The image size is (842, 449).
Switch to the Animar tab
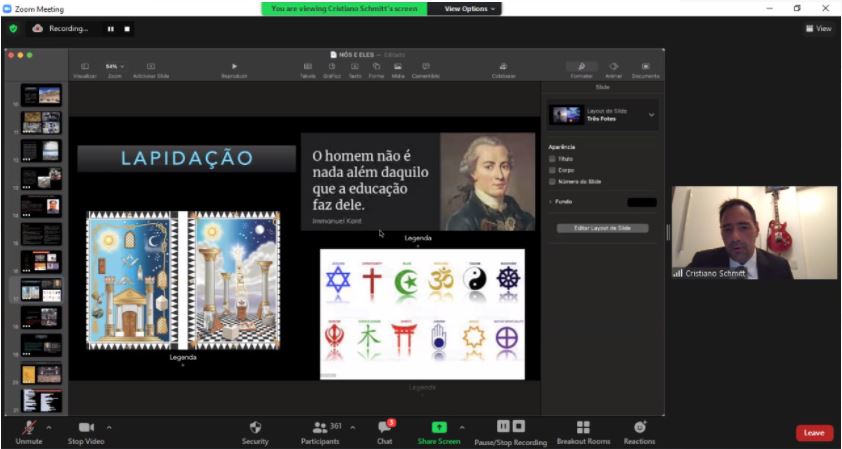coord(613,69)
